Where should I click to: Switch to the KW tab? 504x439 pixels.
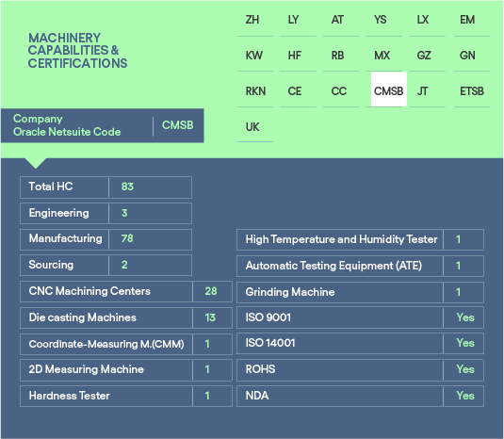[255, 56]
